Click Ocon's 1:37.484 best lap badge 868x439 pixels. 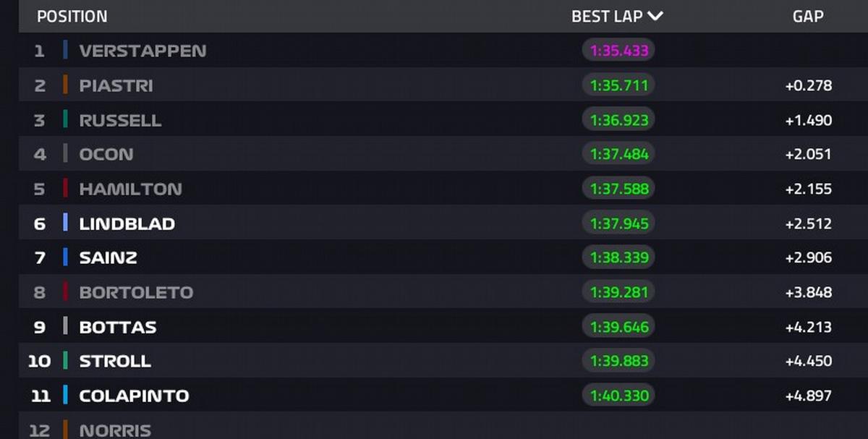pyautogui.click(x=618, y=154)
